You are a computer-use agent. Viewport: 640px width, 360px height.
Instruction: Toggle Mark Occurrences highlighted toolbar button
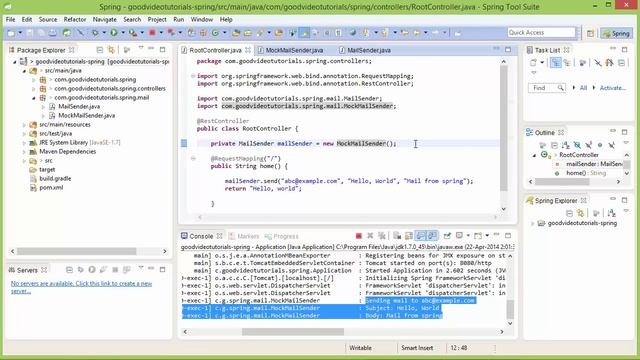(304, 33)
